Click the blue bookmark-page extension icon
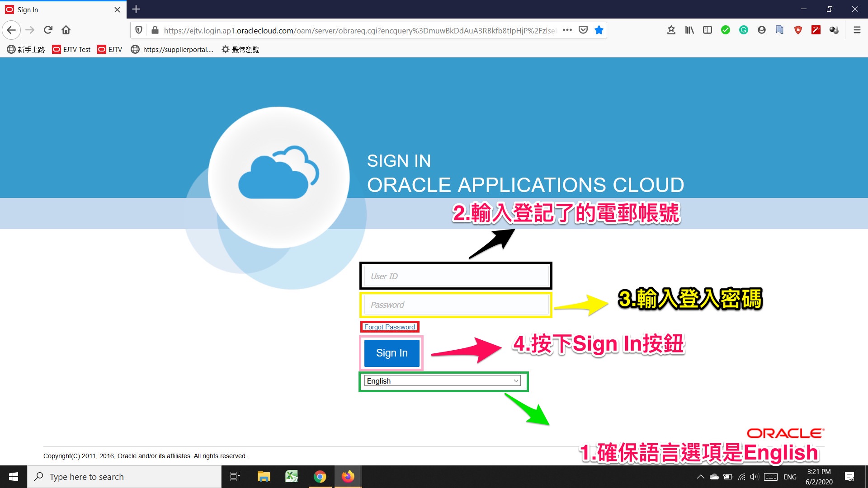 (x=780, y=30)
